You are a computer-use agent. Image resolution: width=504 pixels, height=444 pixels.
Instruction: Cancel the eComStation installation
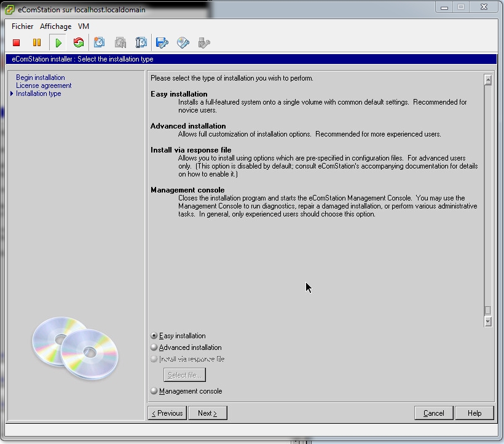(433, 413)
